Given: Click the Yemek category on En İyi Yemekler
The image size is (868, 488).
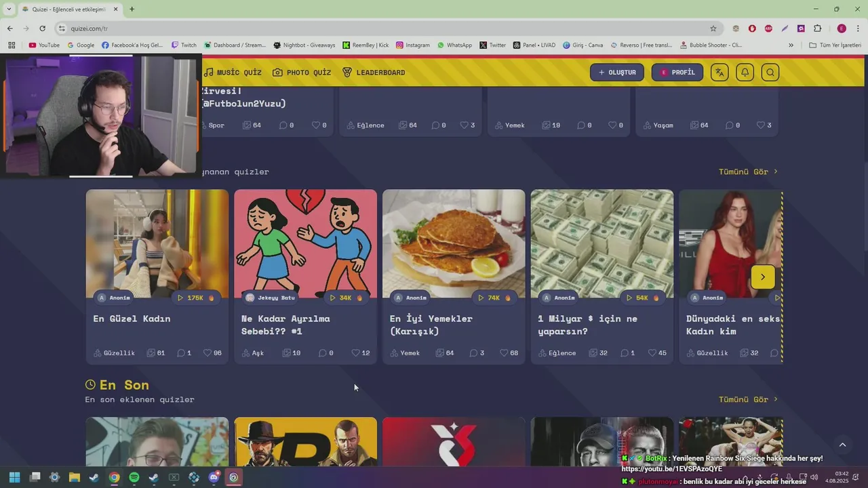Looking at the screenshot, I should point(405,353).
